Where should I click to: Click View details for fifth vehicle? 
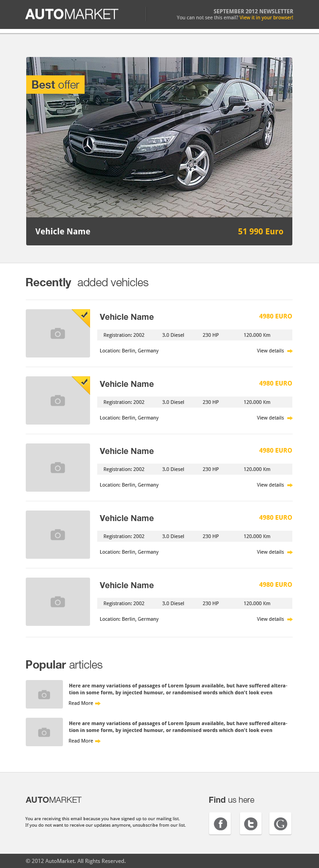click(270, 619)
